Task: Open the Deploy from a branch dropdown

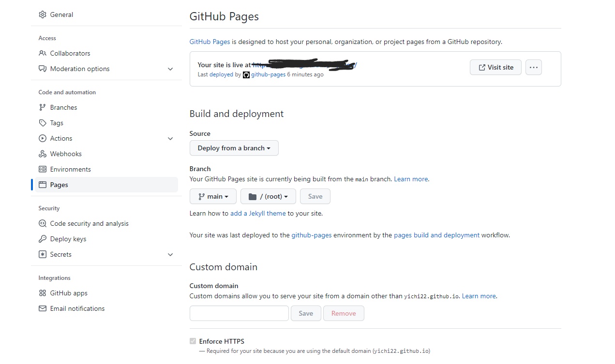Action: (x=234, y=148)
